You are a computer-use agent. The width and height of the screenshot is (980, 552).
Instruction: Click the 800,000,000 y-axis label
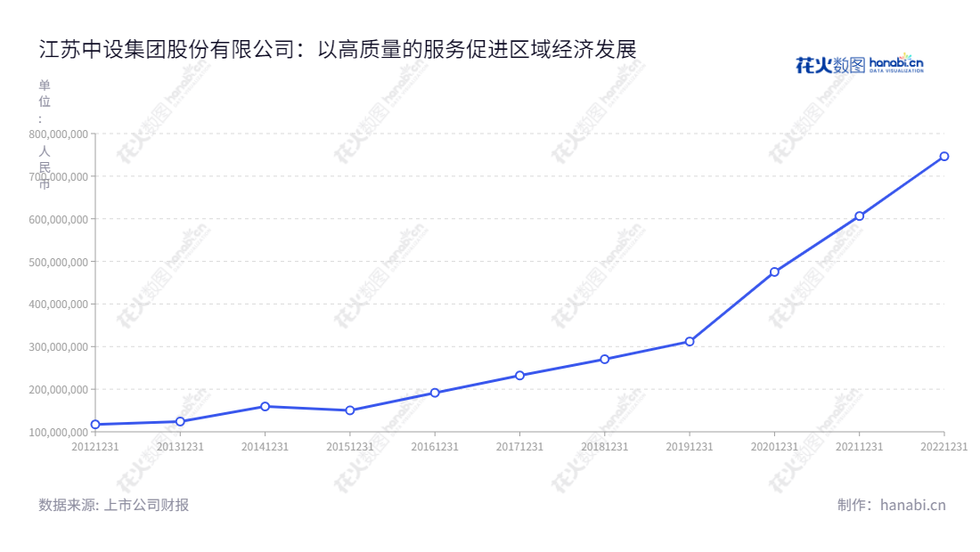tap(58, 134)
